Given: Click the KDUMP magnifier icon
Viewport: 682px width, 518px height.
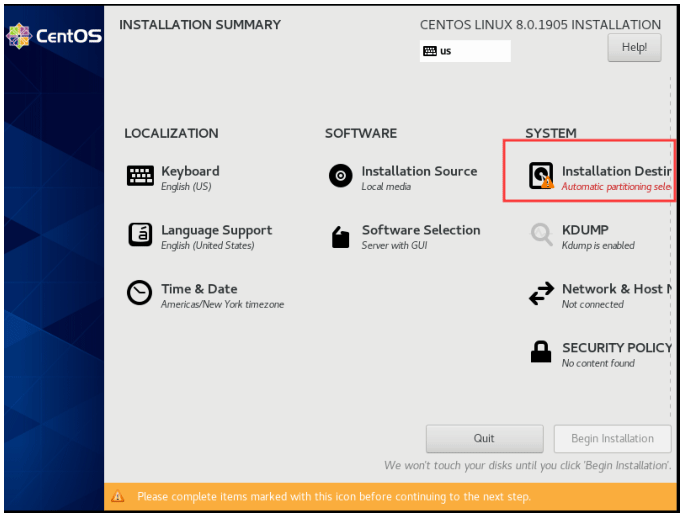Looking at the screenshot, I should (x=541, y=235).
